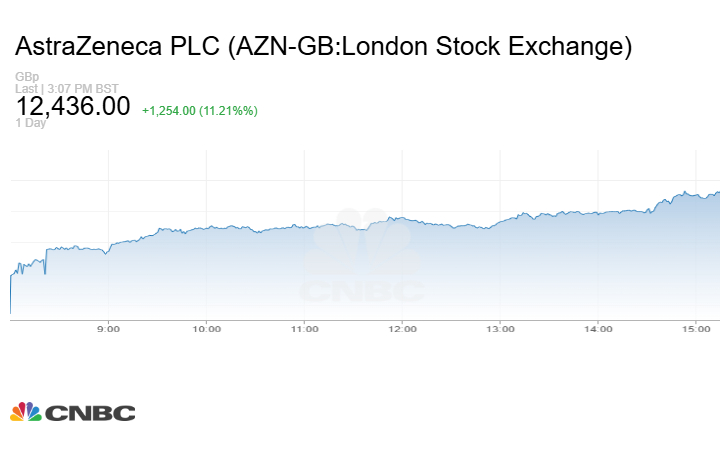This screenshot has width=720, height=450.
Task: Click the CNBC watermark in chart center
Action: 362,260
